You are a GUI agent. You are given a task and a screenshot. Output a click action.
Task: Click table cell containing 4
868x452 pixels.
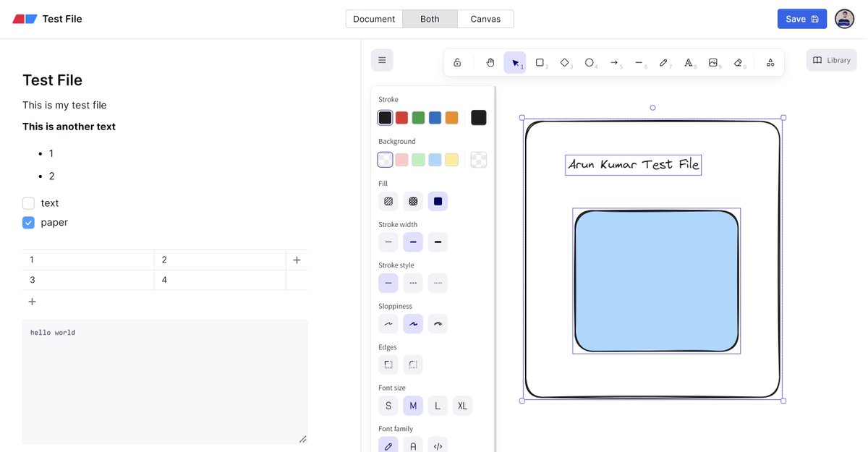(x=220, y=280)
